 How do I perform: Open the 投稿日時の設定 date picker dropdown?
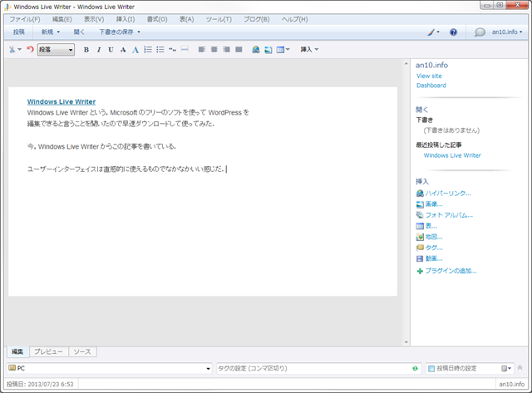[x=506, y=368]
